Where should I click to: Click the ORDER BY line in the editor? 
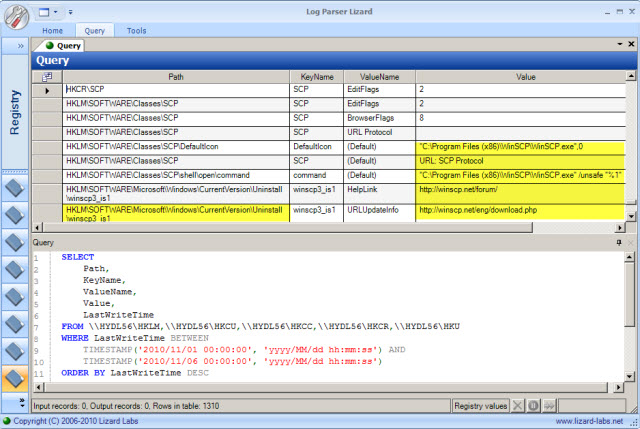pyautogui.click(x=135, y=373)
